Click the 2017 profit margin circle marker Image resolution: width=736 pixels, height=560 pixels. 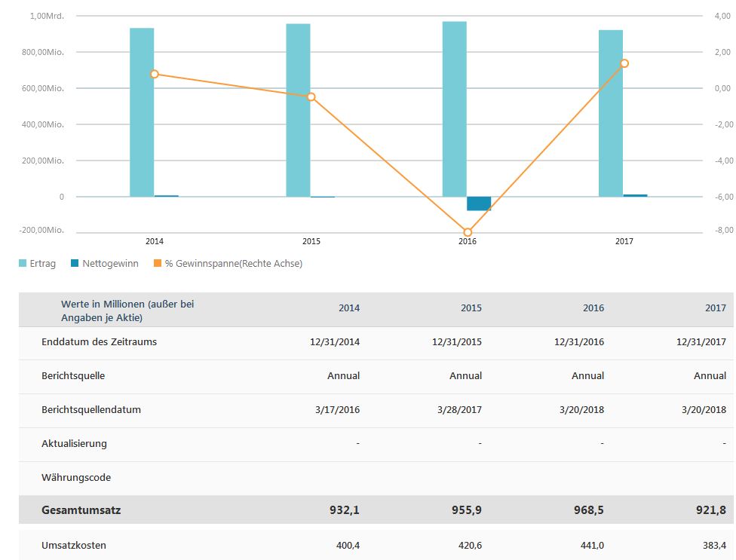click(x=624, y=63)
